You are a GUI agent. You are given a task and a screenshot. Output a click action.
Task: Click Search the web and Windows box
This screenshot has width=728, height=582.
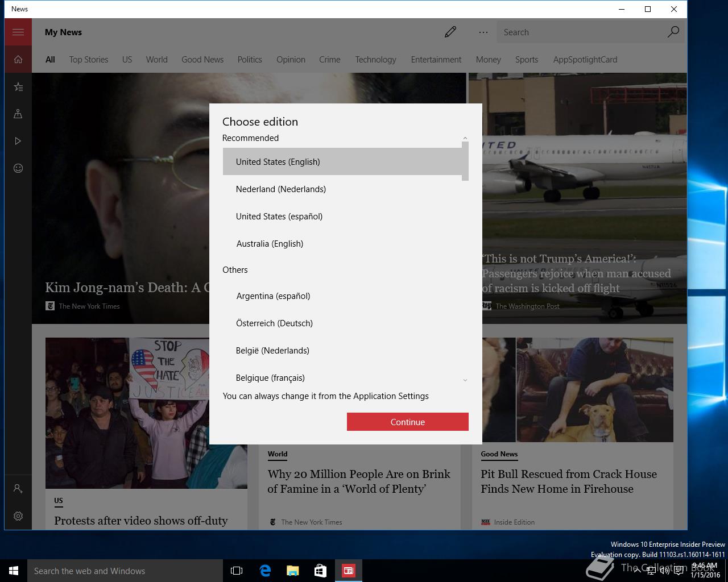click(x=125, y=571)
